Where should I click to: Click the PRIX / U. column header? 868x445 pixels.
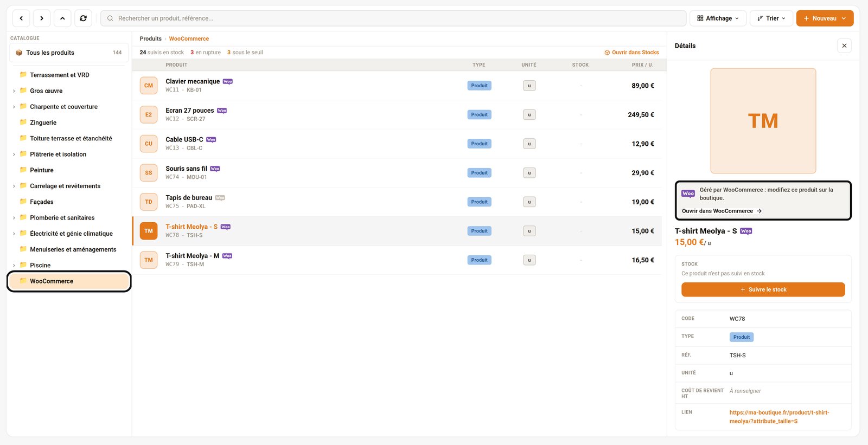(x=642, y=65)
